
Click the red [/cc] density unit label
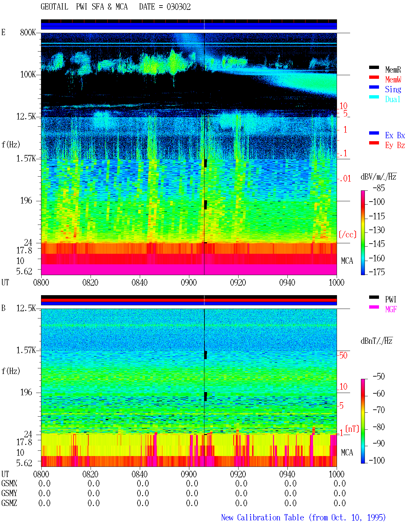pos(347,234)
